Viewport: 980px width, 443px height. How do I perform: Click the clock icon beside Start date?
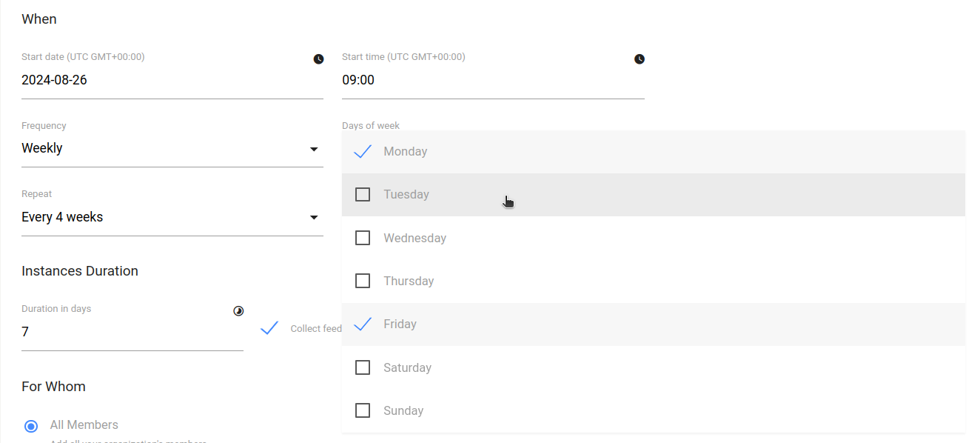point(318,59)
